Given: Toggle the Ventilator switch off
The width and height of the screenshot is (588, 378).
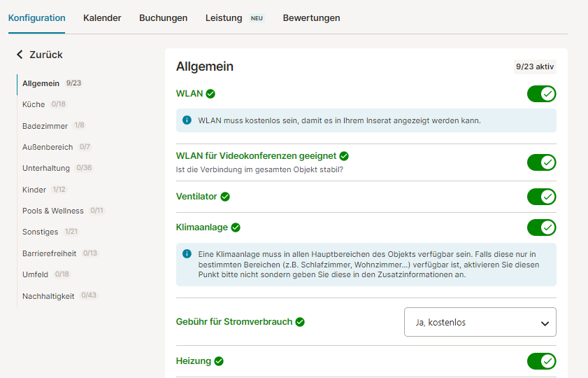Looking at the screenshot, I should pos(541,197).
